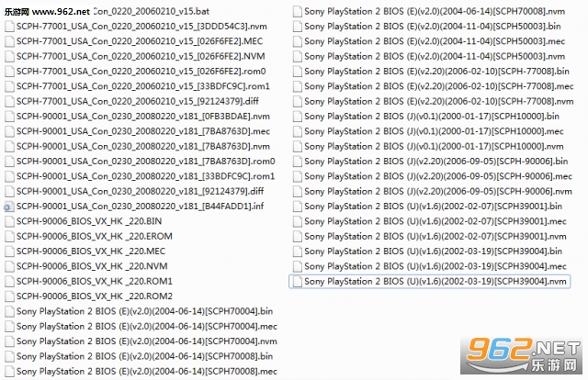Image resolution: width=588 pixels, height=380 pixels.
Task: Select BIOS (E)(v2.0)[SCPH50003].nvm file name
Action: pyautogui.click(x=435, y=57)
